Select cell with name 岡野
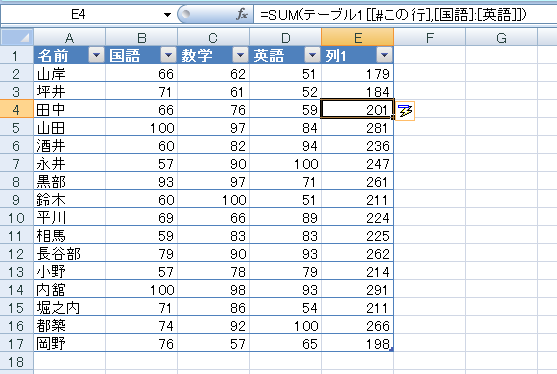The height and width of the screenshot is (374, 557). coord(70,343)
